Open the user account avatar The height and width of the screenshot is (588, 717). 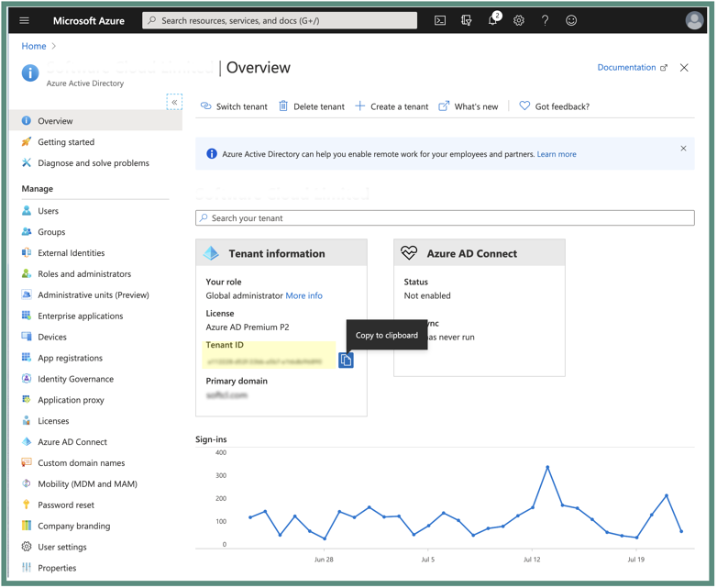coord(694,20)
